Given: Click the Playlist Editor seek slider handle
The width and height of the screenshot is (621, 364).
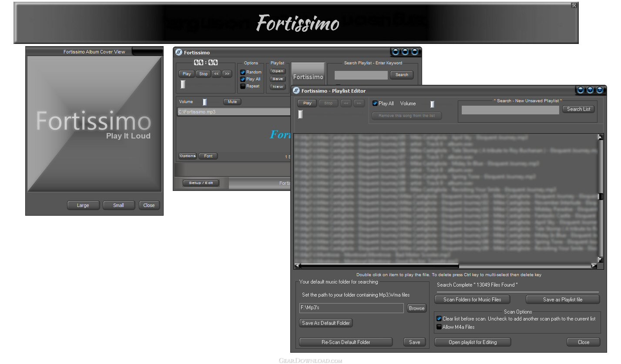Looking at the screenshot, I should click(x=300, y=114).
